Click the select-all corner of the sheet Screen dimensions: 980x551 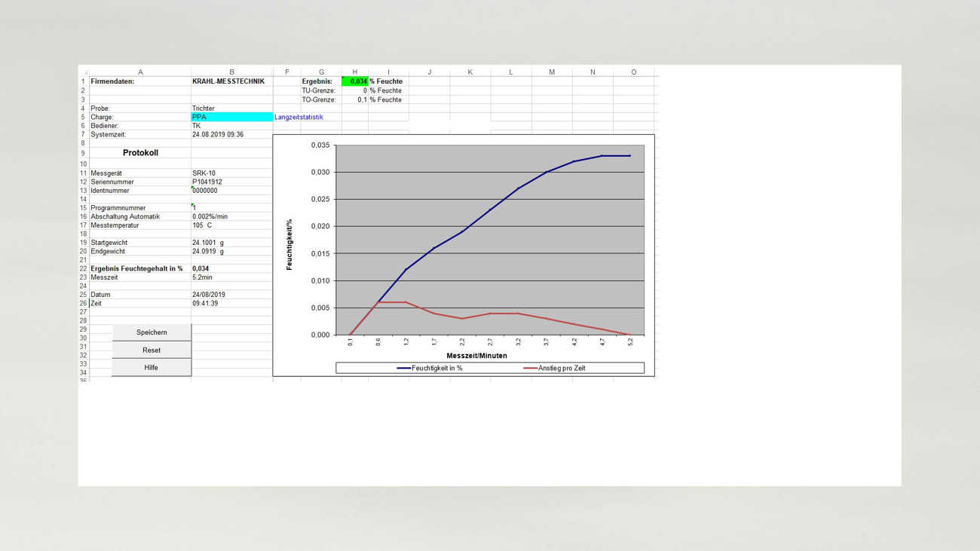(x=84, y=72)
